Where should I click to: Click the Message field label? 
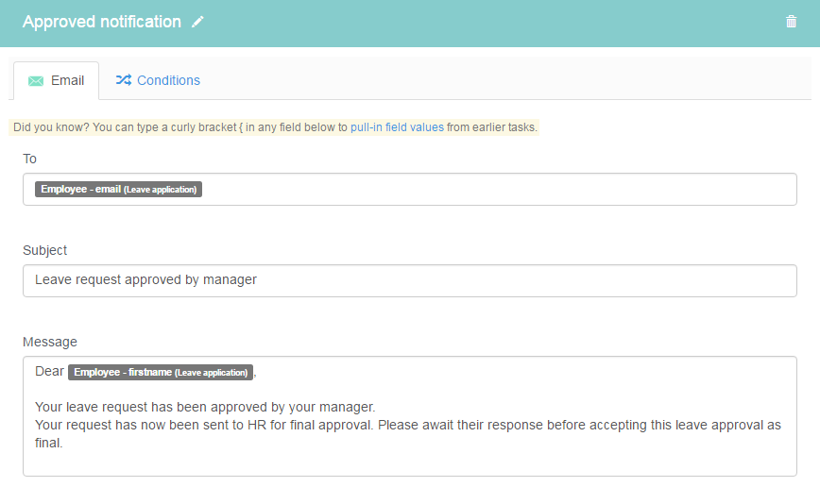(x=50, y=342)
